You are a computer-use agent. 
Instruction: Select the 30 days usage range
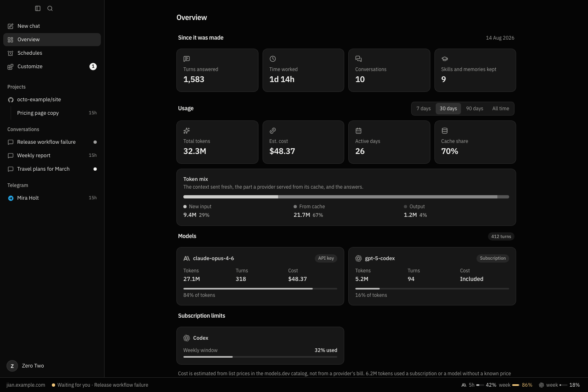[448, 109]
